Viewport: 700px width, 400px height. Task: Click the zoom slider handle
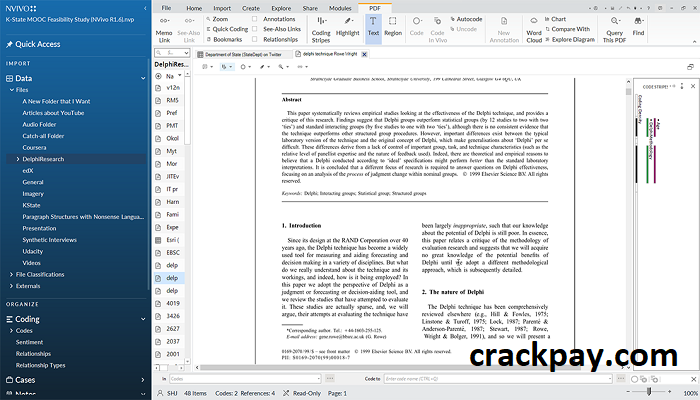[649, 392]
